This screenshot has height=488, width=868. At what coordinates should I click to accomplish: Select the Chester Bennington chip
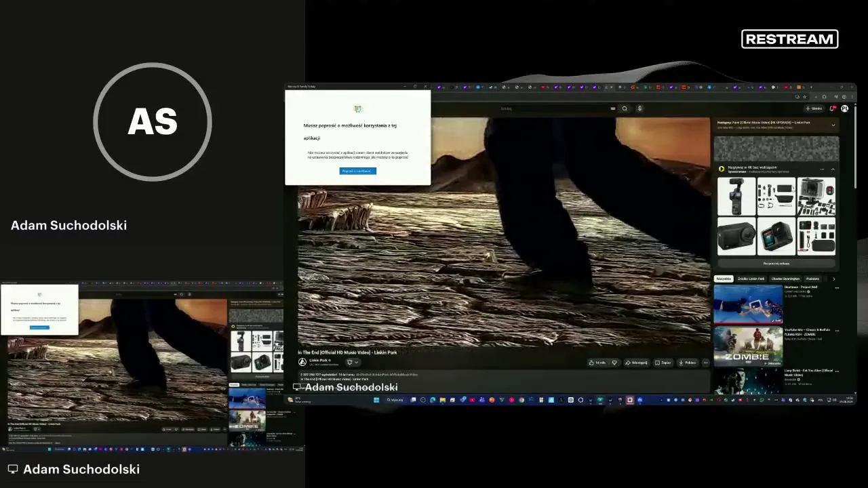[x=785, y=279]
